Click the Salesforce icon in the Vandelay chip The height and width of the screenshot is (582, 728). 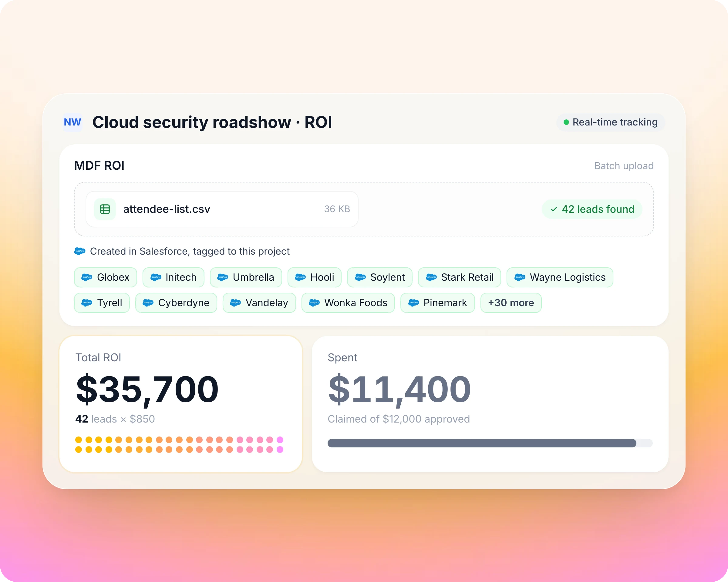pyautogui.click(x=235, y=303)
